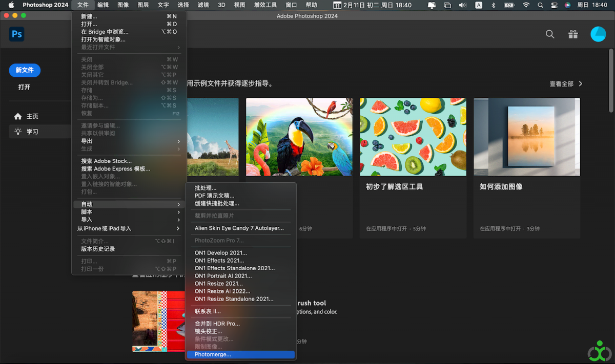
Task: Open the 帮助 menu
Action: (x=311, y=5)
